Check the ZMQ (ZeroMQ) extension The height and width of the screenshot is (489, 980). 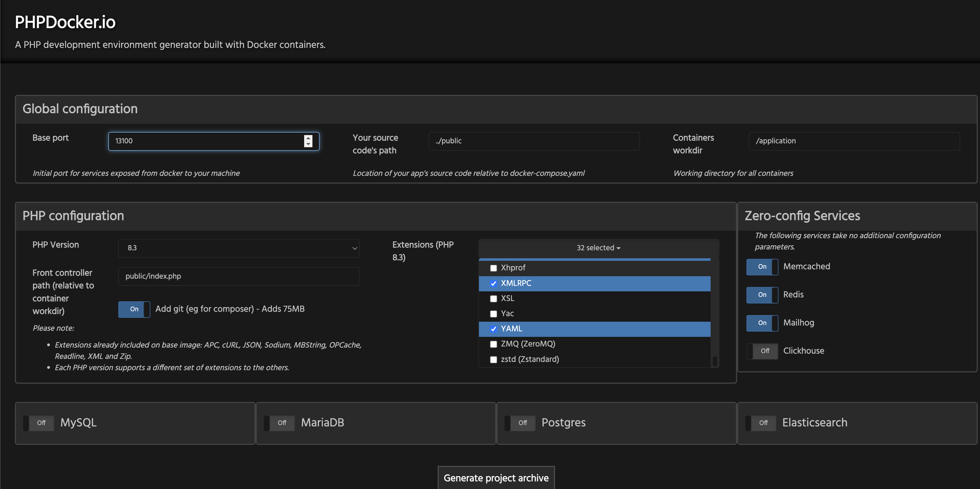click(493, 344)
